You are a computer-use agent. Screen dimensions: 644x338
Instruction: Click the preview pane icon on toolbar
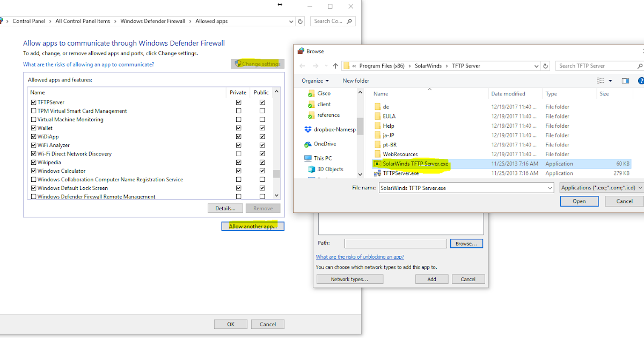626,80
